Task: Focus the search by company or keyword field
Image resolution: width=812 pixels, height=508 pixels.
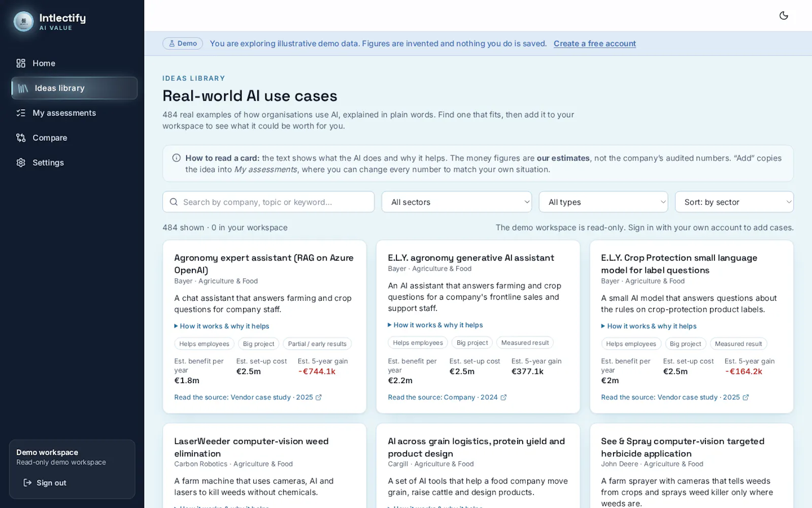Action: click(x=268, y=202)
